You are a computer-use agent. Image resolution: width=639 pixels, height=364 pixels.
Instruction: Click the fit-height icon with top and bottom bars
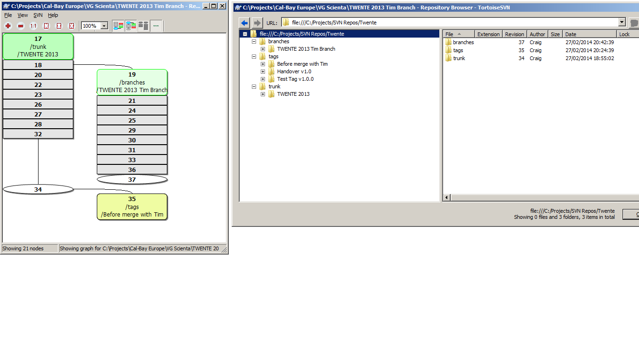click(46, 26)
